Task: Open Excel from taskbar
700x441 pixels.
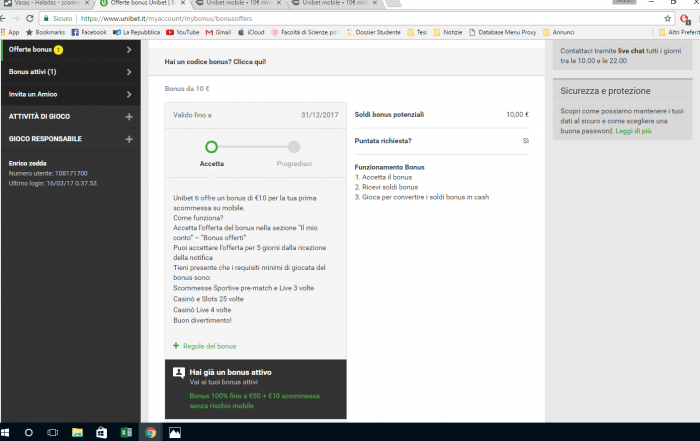Action: coord(126,433)
